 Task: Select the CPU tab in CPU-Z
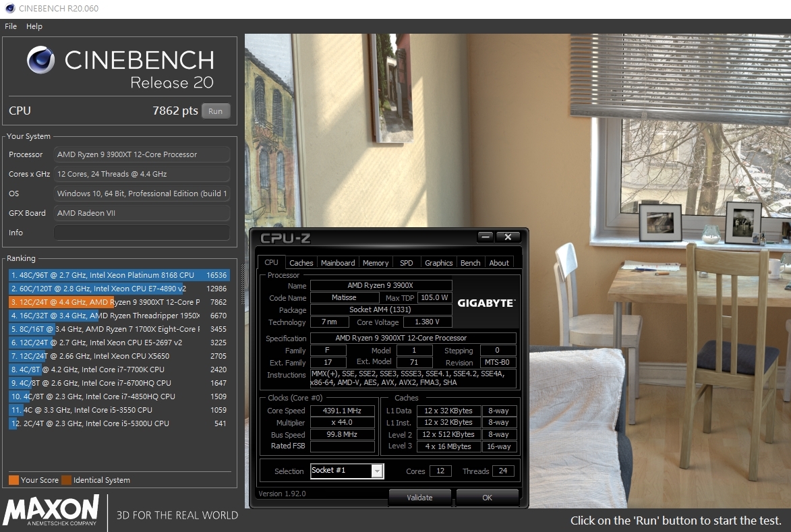[271, 262]
